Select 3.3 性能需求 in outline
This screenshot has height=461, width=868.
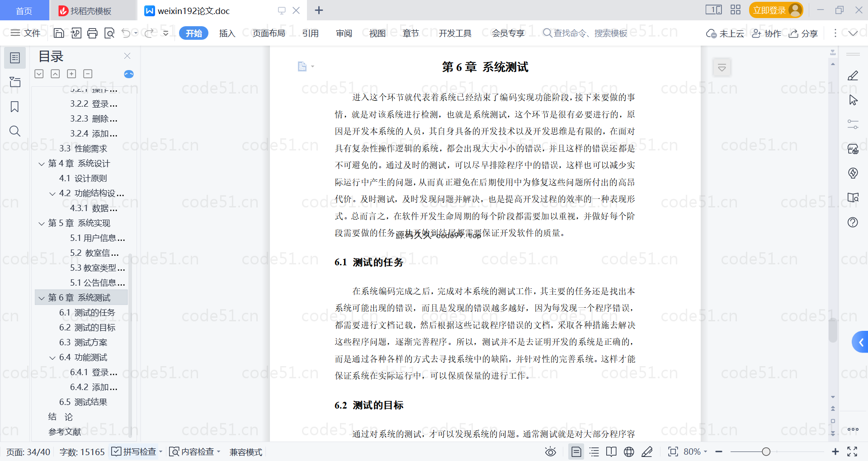[83, 149]
